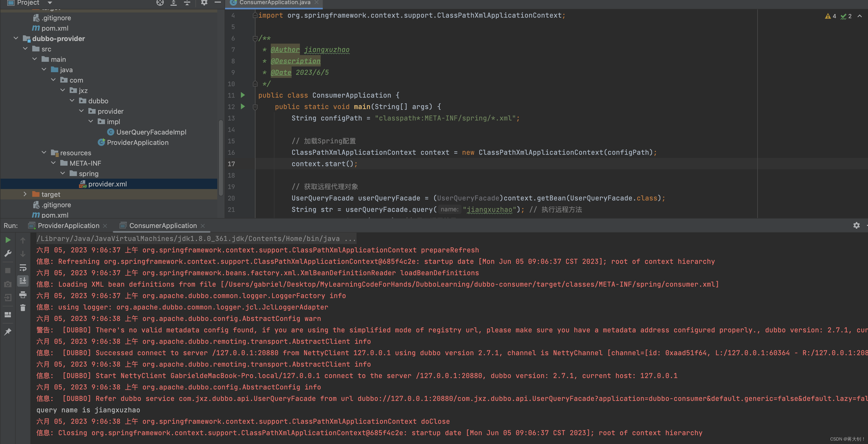Image resolution: width=868 pixels, height=444 pixels.
Task: Click "query name is jiangxuzhao" console line
Action: 88,410
